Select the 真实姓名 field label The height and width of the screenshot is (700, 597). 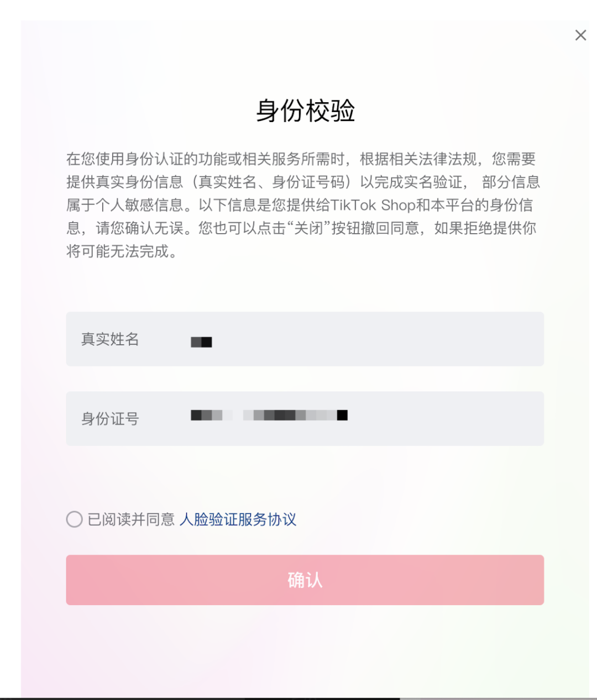pos(111,340)
